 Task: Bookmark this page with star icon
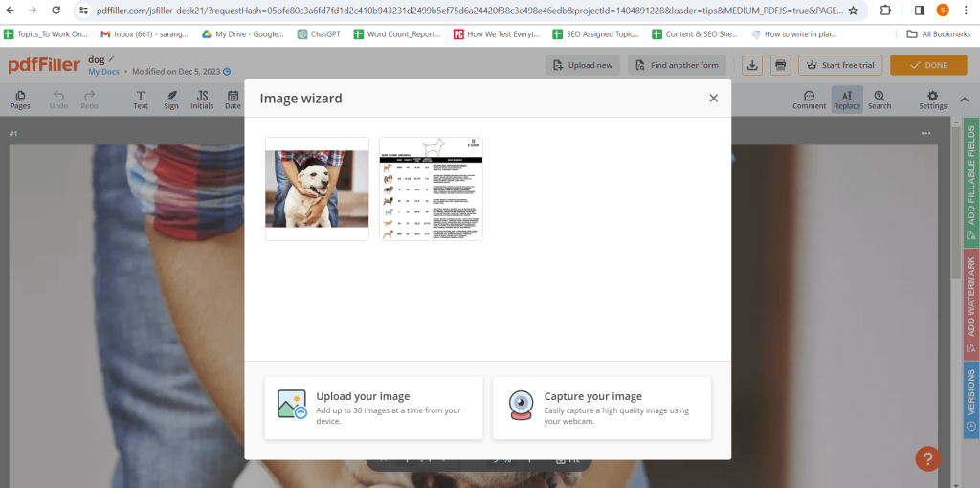tap(853, 11)
